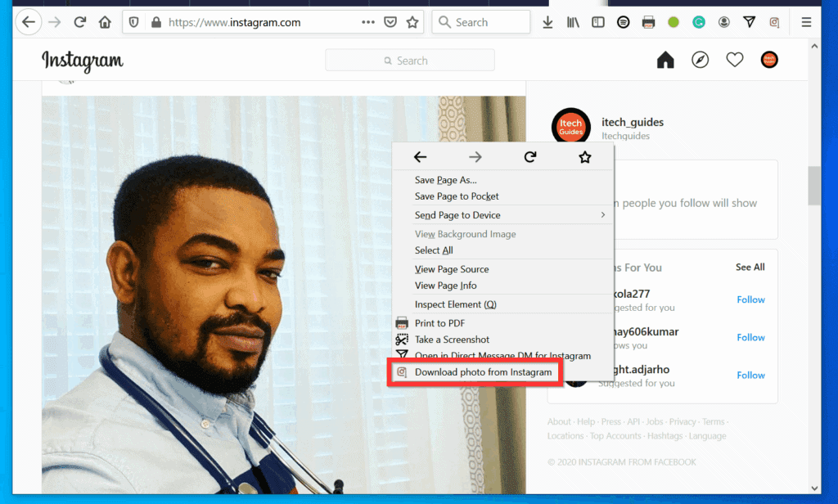Save page with Pocket icon in address bar

390,22
